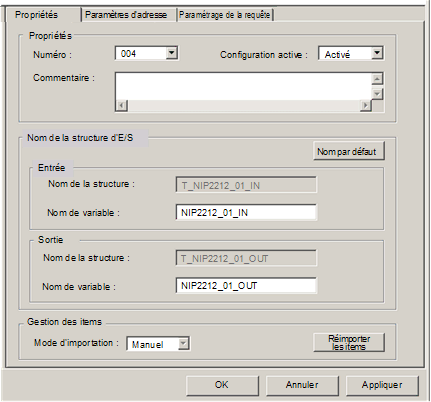Open the Mode d'importation dropdown
431x402 pixels.
coord(183,344)
